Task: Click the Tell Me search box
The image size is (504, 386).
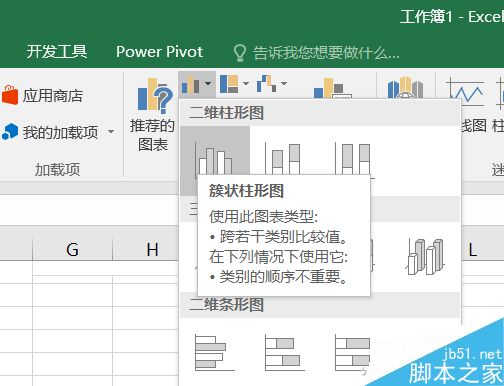Action: pyautogui.click(x=316, y=53)
